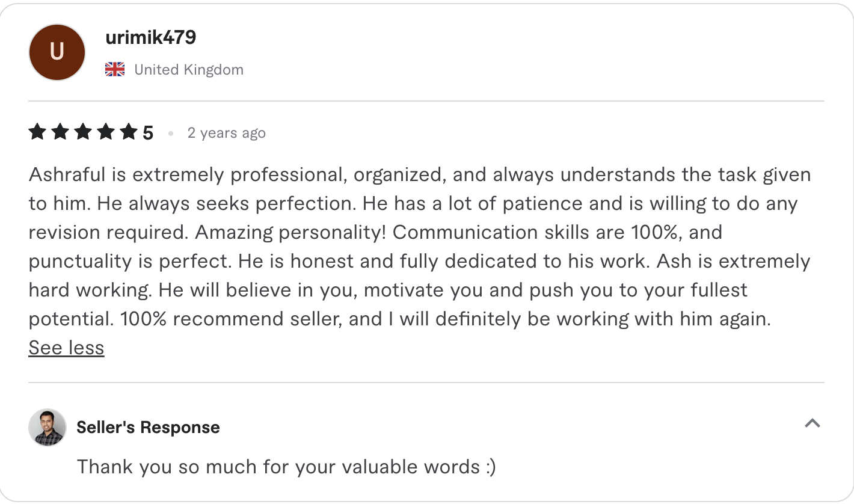Open the seller's profile picture
The height and width of the screenshot is (504, 854).
pos(47,428)
